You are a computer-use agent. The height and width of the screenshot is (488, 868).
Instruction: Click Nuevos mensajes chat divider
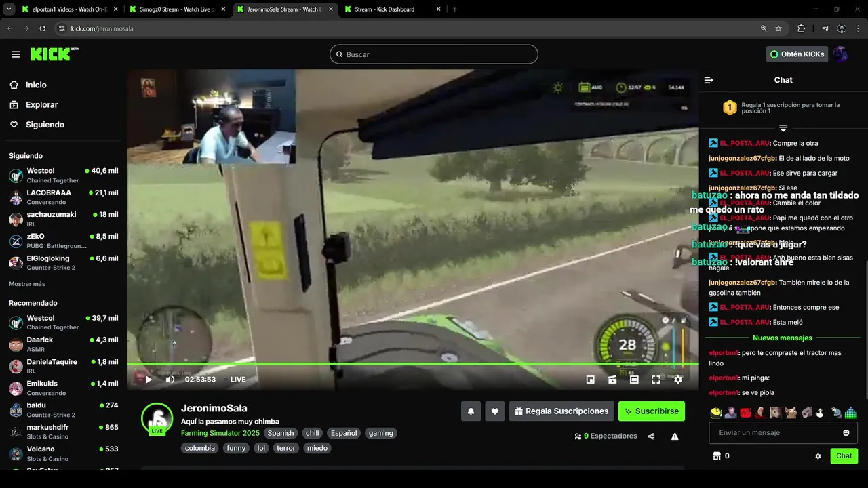click(782, 338)
